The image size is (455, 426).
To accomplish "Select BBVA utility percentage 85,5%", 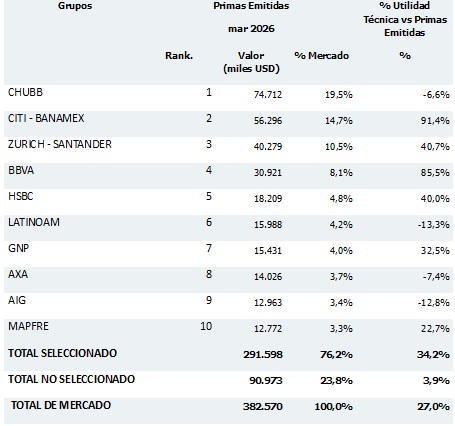I will (435, 172).
